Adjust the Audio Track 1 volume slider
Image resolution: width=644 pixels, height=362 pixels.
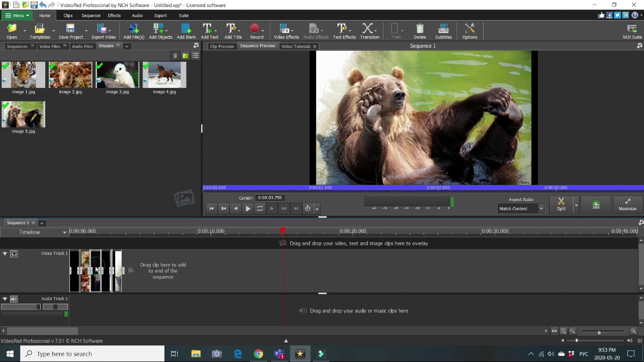(x=21, y=307)
